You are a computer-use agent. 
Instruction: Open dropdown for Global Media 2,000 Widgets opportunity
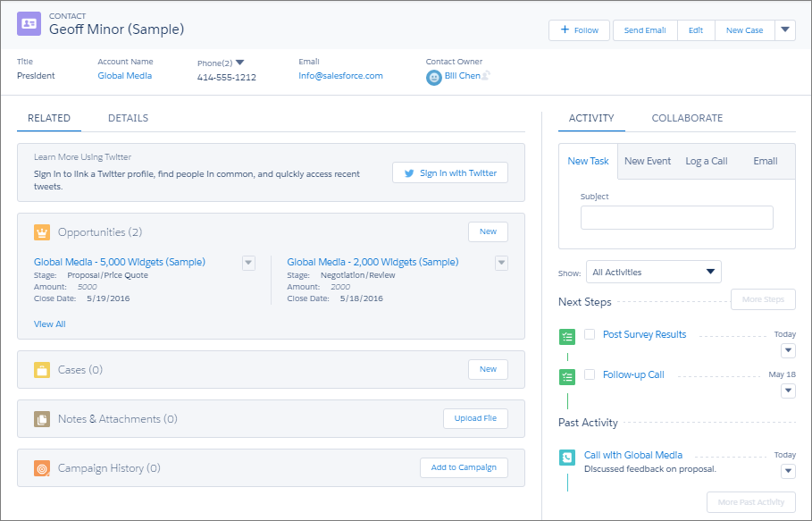pyautogui.click(x=501, y=263)
